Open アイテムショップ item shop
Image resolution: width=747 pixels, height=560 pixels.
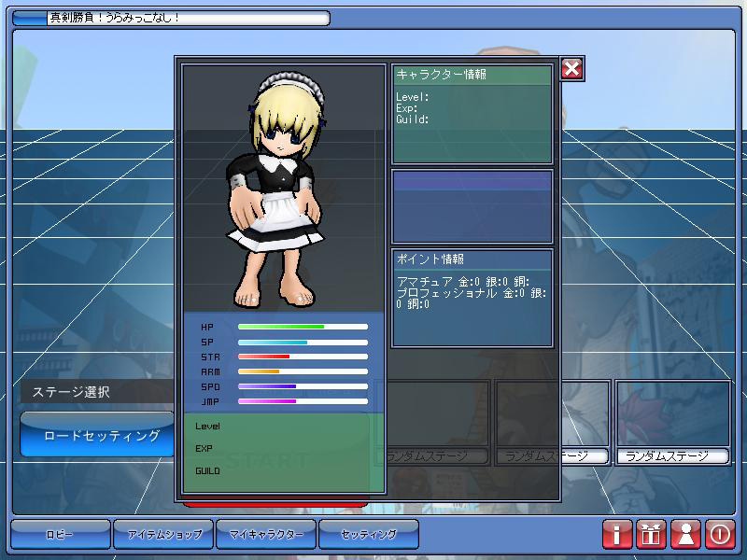click(x=163, y=534)
